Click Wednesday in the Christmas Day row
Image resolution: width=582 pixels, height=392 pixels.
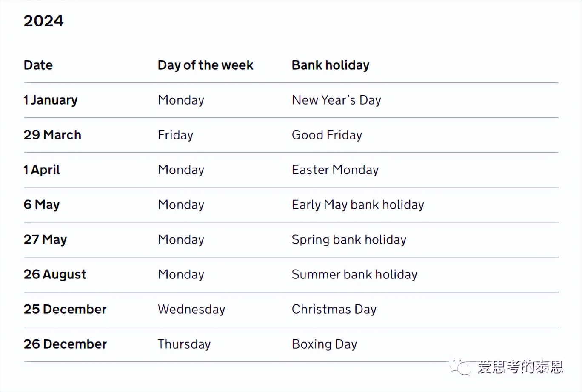(x=191, y=309)
